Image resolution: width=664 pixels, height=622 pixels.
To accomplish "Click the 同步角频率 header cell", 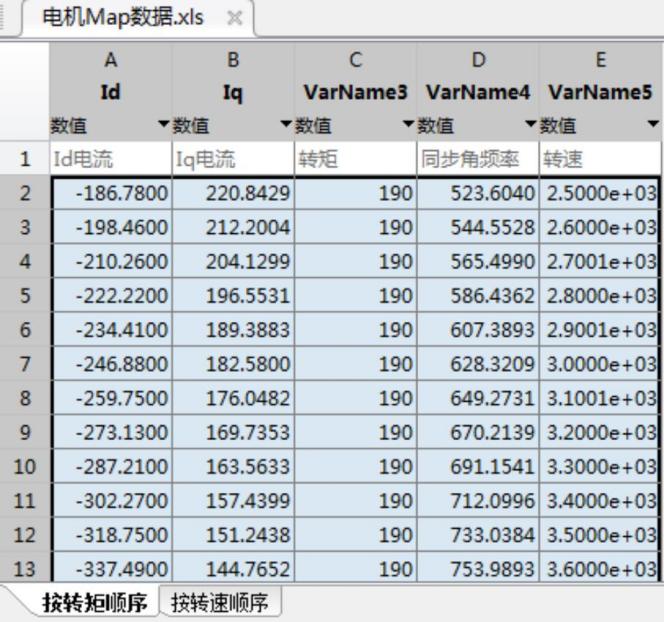I will point(478,159).
